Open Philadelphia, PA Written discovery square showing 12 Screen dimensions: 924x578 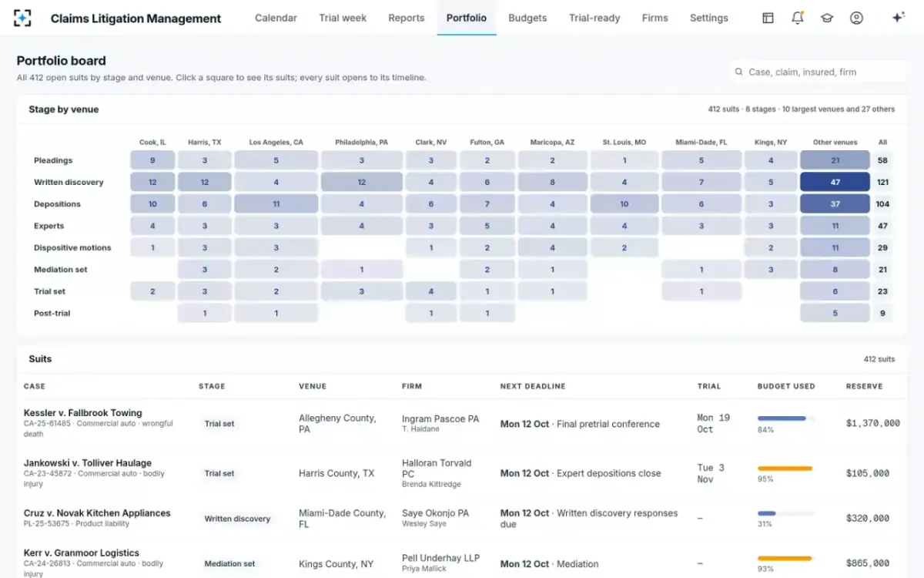point(362,182)
